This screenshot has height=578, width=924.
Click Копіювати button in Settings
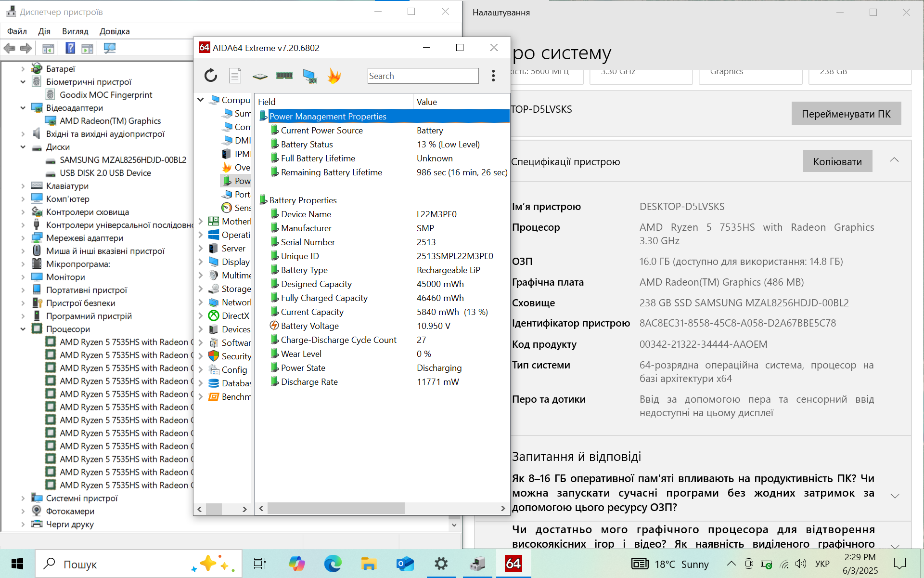click(x=837, y=161)
